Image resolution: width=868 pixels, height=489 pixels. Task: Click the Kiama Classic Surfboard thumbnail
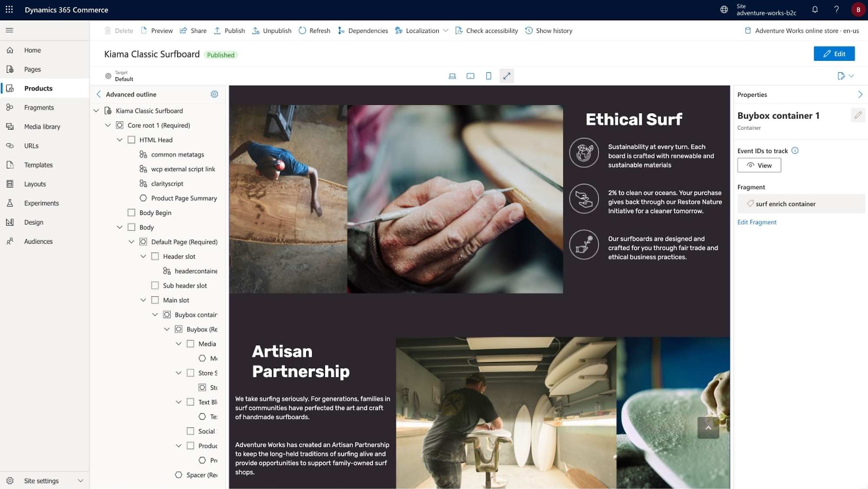[x=109, y=110]
